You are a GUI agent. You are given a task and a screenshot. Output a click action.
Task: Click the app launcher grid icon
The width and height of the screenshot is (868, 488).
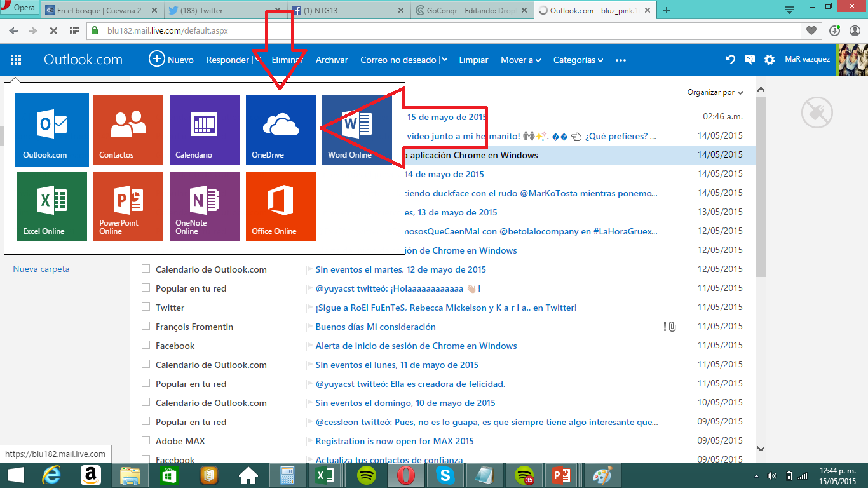16,60
